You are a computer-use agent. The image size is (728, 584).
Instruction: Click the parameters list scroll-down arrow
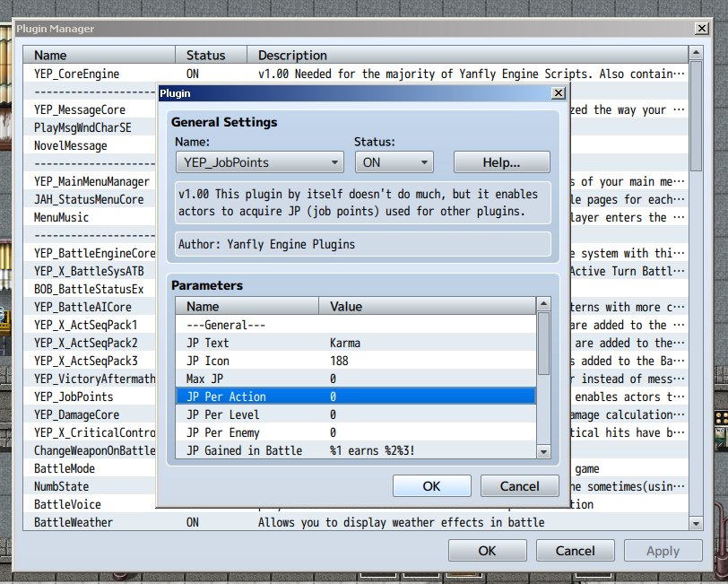pos(543,451)
